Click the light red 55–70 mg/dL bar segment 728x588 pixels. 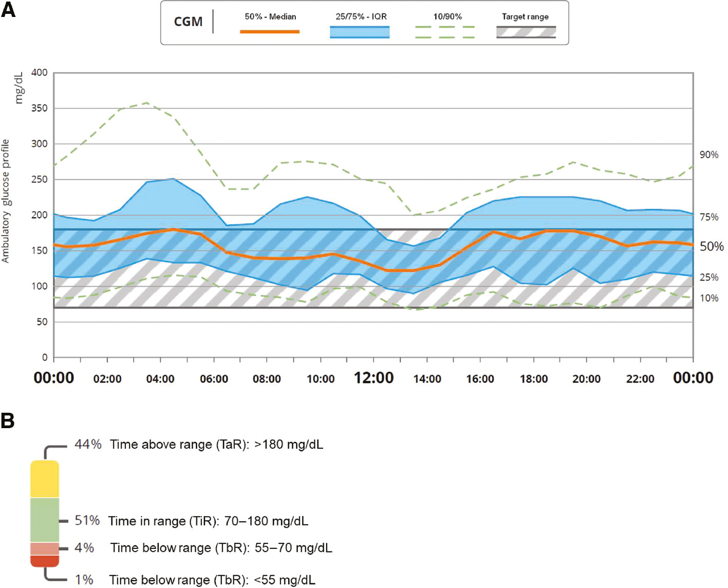[45, 548]
